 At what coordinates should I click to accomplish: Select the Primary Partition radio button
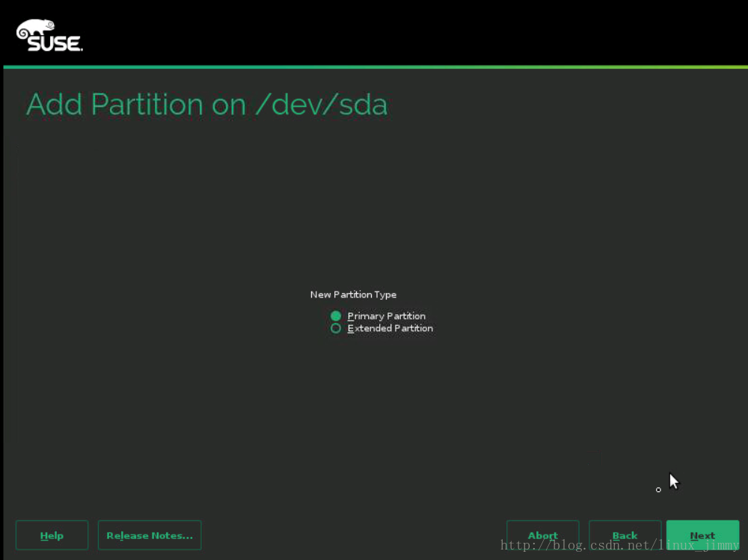click(335, 316)
